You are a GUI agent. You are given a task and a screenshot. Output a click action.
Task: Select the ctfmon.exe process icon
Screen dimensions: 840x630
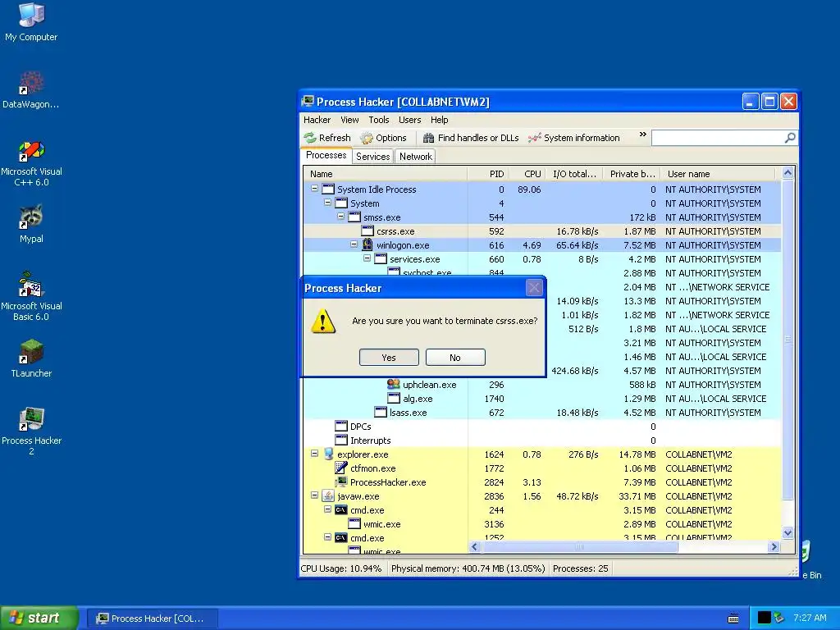[341, 468]
